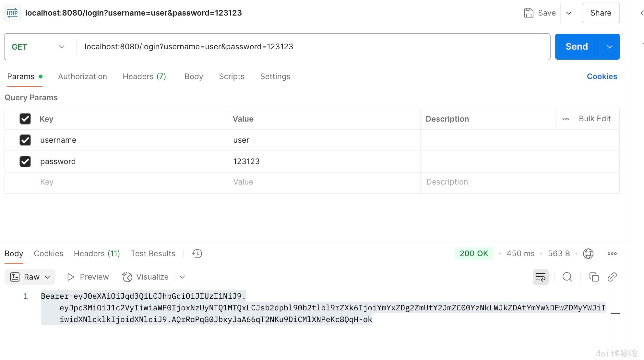Expand the Send button options arrow
This screenshot has width=644, height=360.
pyautogui.click(x=609, y=47)
